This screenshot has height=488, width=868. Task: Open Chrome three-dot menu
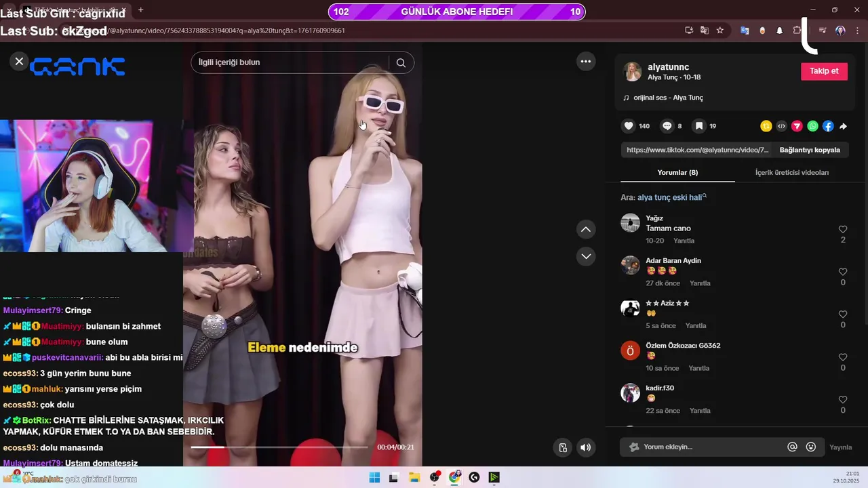(858, 30)
